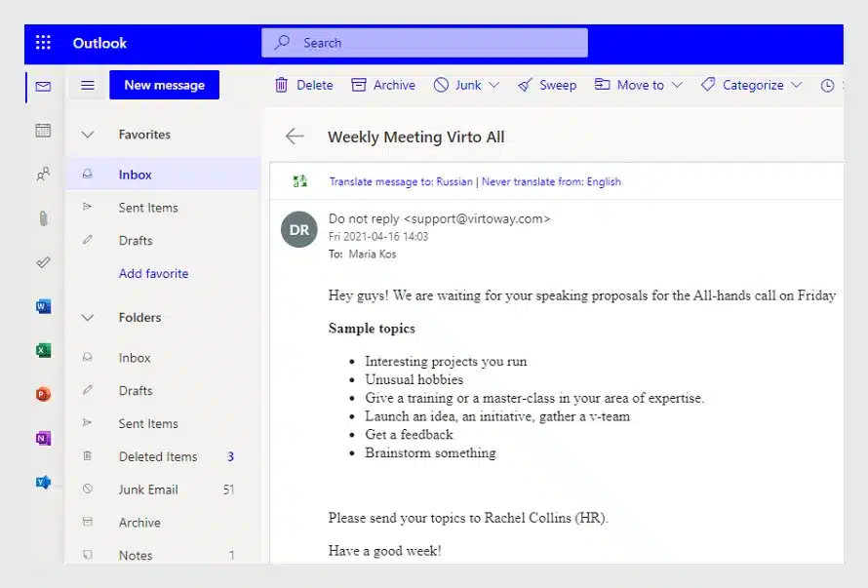Open the To Do checkmark module

43,262
